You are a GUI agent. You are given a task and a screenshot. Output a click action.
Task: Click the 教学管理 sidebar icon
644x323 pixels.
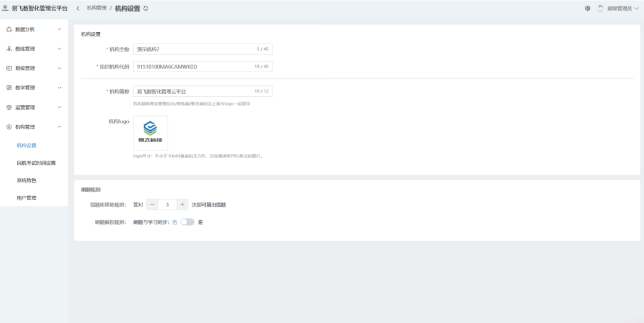(9, 88)
